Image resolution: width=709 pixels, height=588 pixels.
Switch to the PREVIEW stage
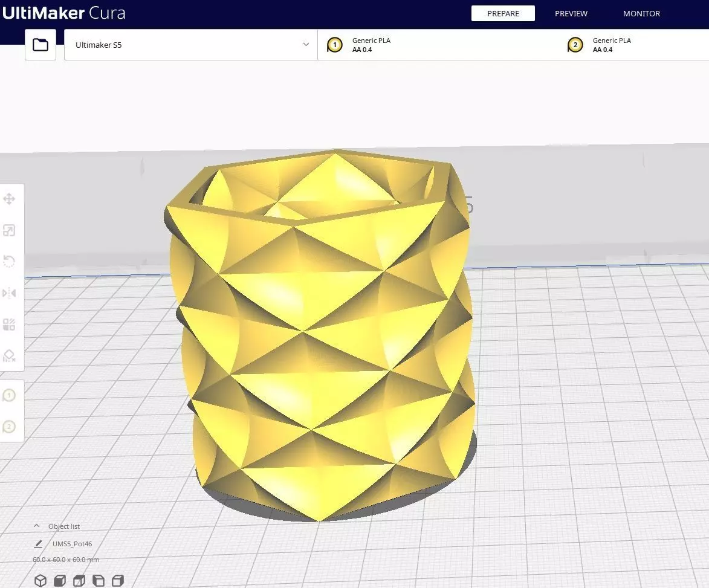571,13
